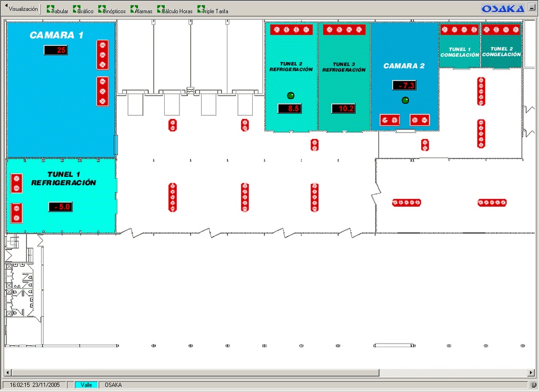
Task: Open the Alarmas panel
Action: click(140, 10)
